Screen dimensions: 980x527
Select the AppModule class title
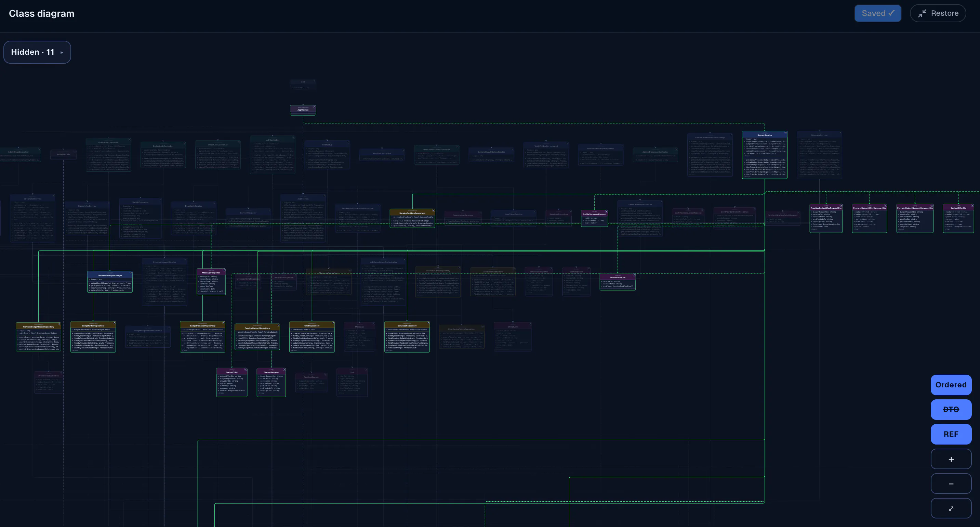point(303,110)
